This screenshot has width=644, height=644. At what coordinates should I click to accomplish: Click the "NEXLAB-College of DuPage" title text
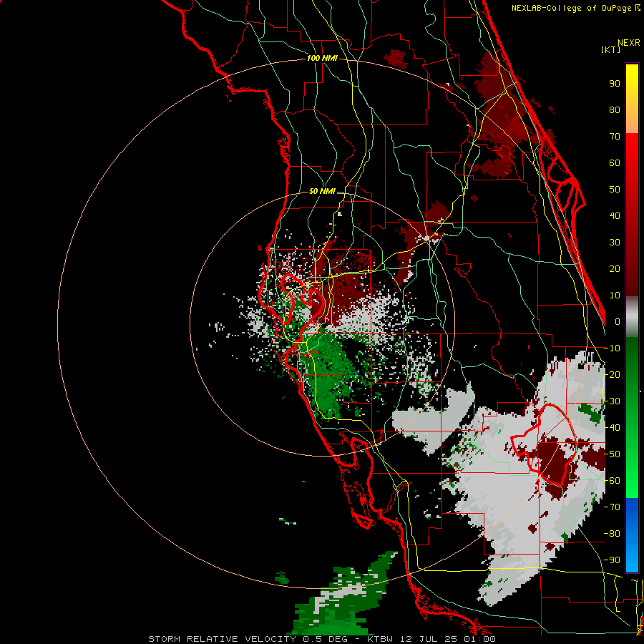571,8
